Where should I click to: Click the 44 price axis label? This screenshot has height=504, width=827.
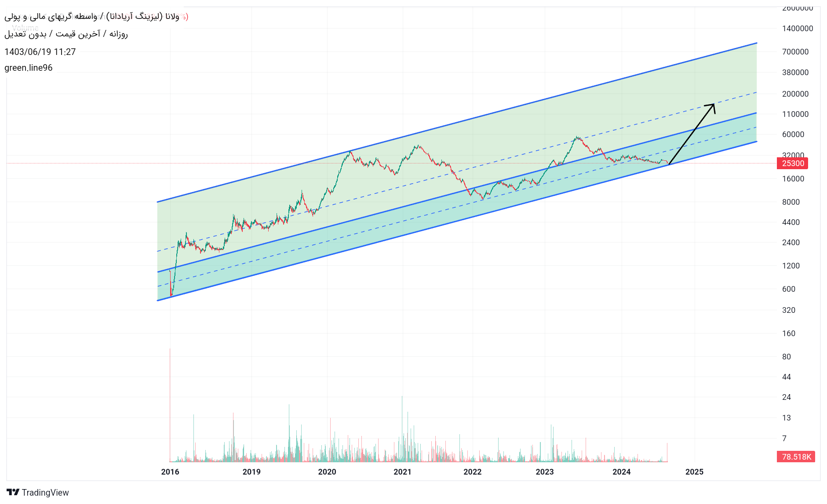point(787,377)
